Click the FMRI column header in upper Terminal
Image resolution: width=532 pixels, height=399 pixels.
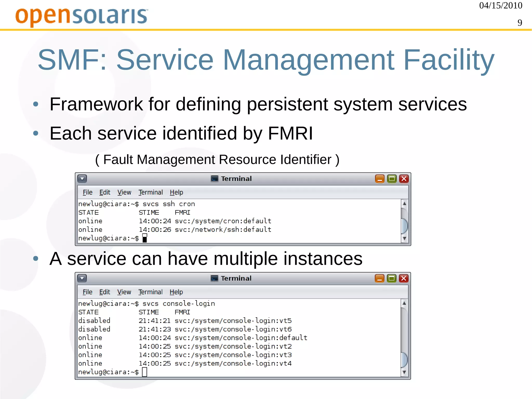point(183,213)
